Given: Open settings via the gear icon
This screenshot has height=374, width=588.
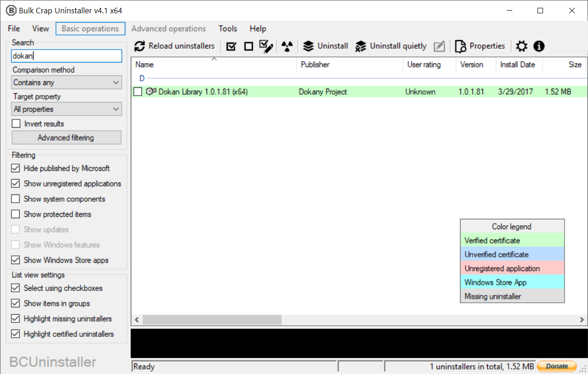Looking at the screenshot, I should point(521,46).
